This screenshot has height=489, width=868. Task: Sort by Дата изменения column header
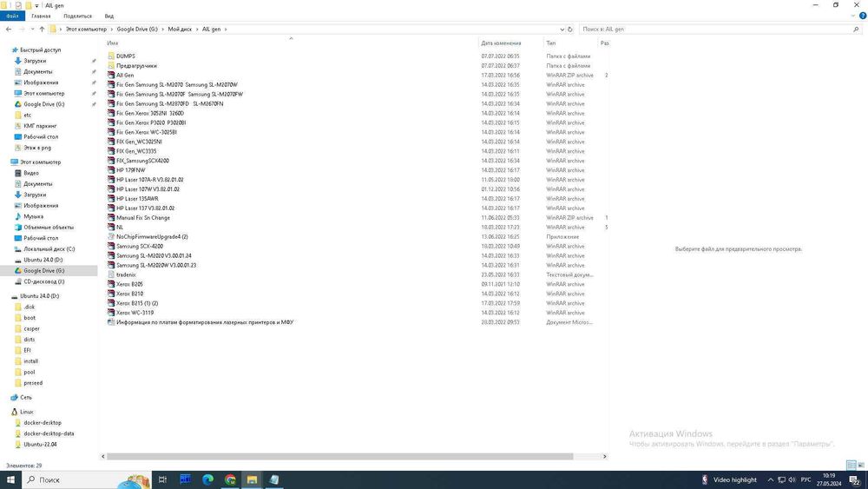[501, 43]
